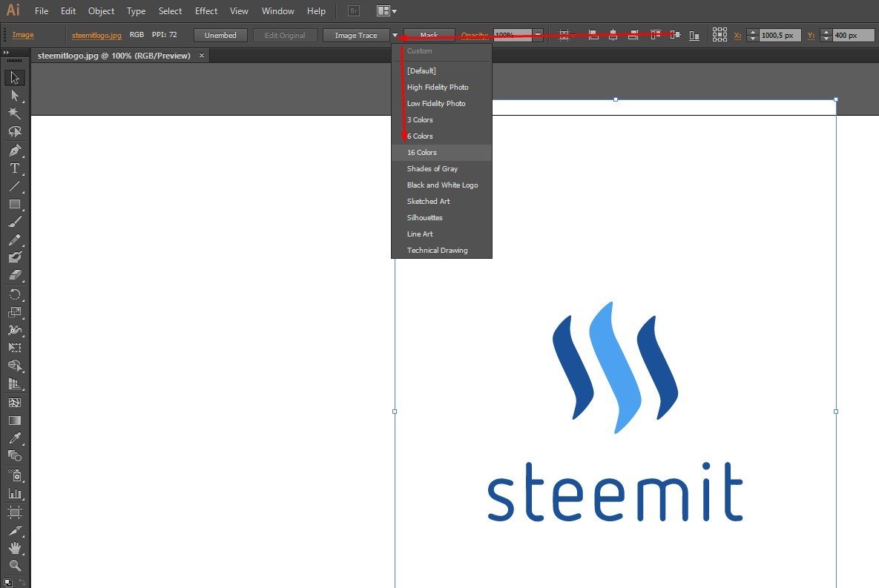879x588 pixels.
Task: Select the Paintbrush tool
Action: coord(15,222)
